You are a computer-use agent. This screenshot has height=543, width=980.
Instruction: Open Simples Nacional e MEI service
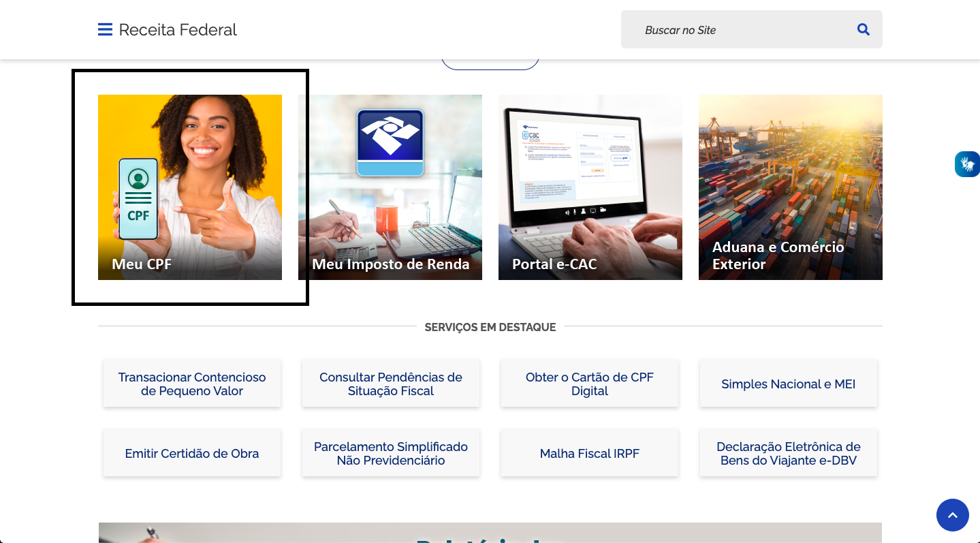[x=788, y=384]
